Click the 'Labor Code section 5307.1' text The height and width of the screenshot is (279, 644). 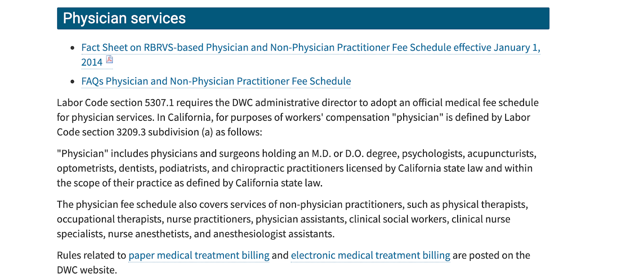[115, 103]
